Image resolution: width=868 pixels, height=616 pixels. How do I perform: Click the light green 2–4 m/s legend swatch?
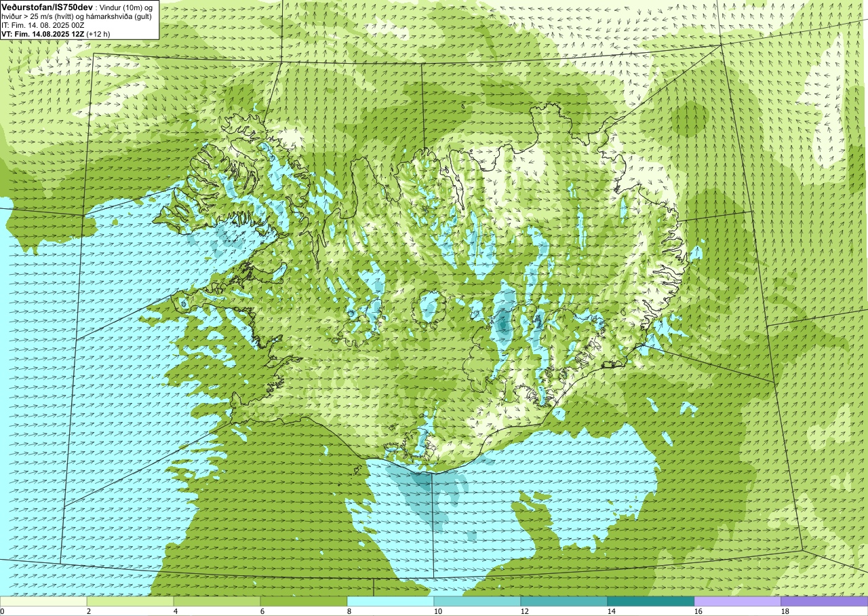130,601
